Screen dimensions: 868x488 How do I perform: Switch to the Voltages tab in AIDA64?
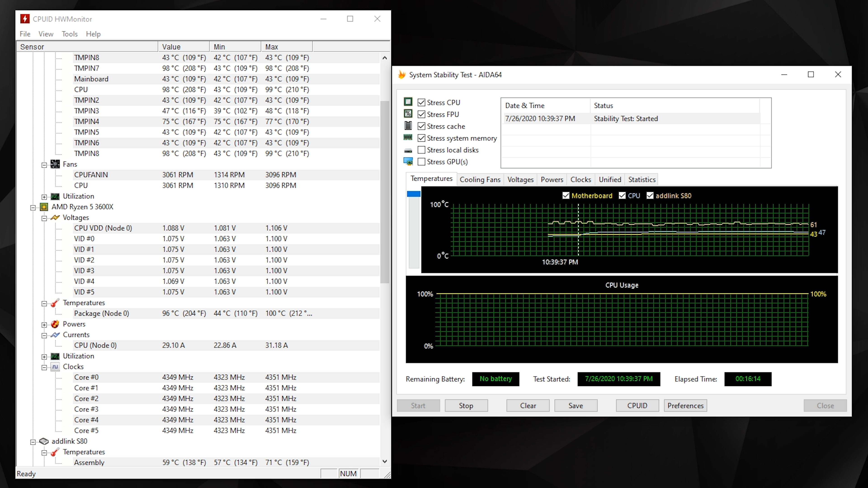pyautogui.click(x=521, y=180)
